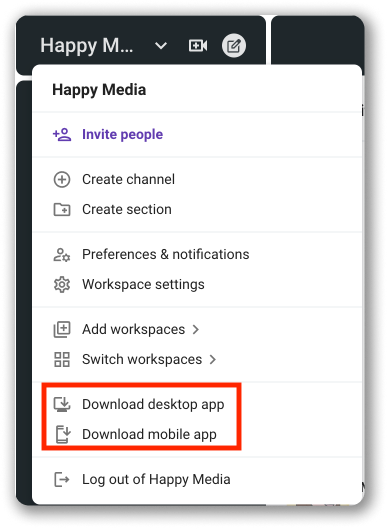Expand the Switch workspaces submenu arrow
Screen dimensions: 388x529
(x=213, y=360)
